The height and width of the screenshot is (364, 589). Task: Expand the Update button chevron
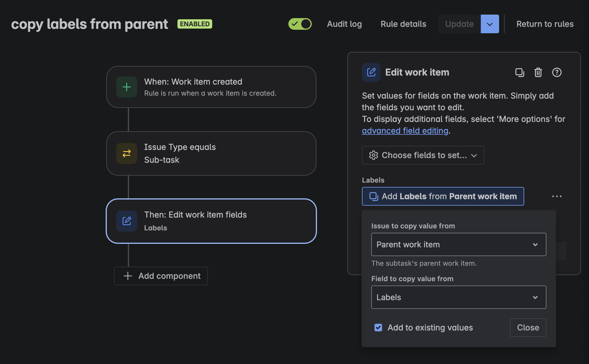(489, 24)
